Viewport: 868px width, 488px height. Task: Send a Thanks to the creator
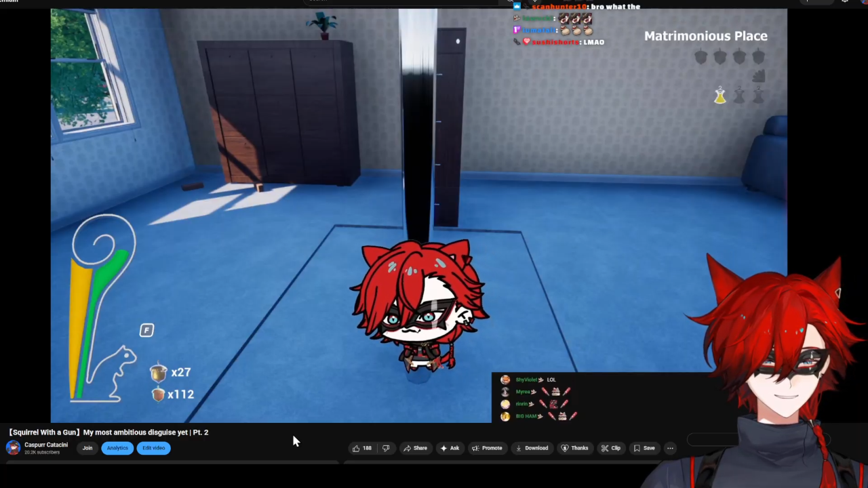click(x=574, y=448)
